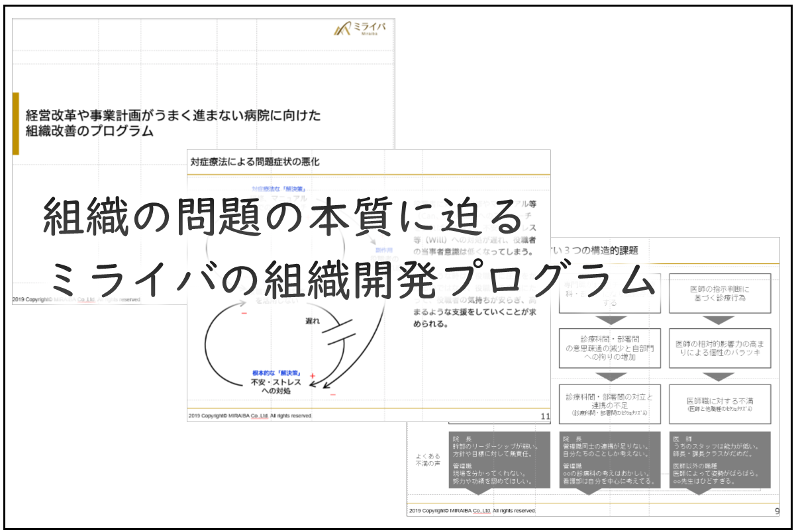Click the 'よくある不満の声' row label
The height and width of the screenshot is (532, 796).
(427, 459)
